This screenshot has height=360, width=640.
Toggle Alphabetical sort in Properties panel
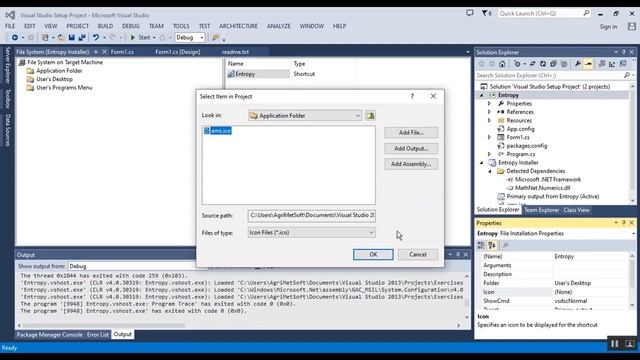click(491, 245)
